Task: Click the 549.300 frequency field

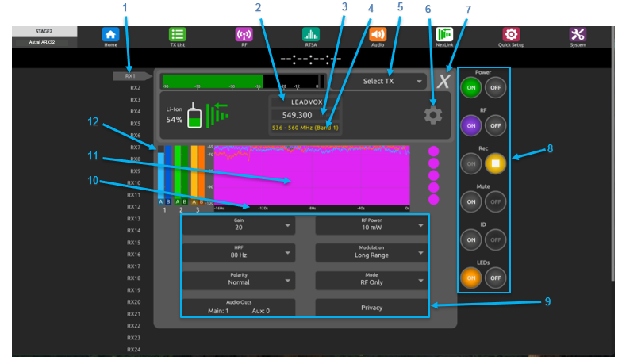Action: (305, 115)
